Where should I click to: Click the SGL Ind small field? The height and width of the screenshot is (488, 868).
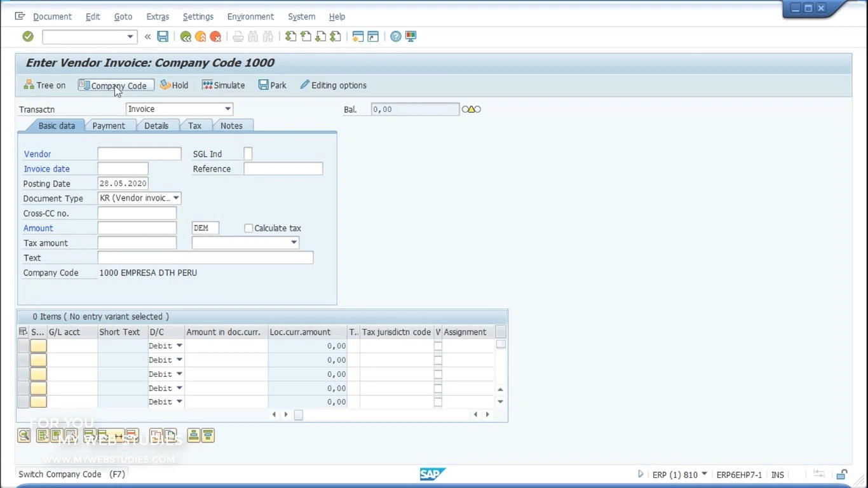(x=248, y=154)
